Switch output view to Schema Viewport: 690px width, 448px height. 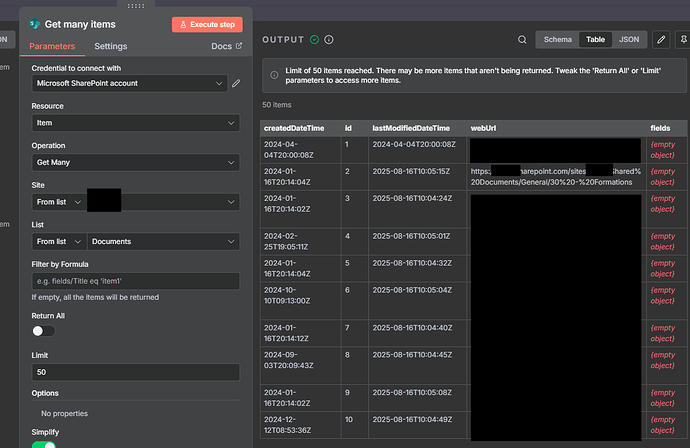pos(557,40)
